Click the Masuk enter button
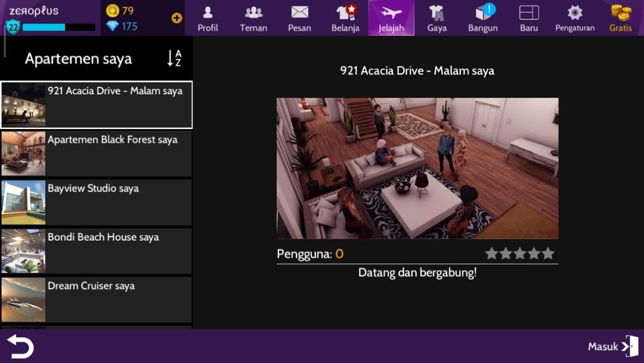 pyautogui.click(x=613, y=346)
